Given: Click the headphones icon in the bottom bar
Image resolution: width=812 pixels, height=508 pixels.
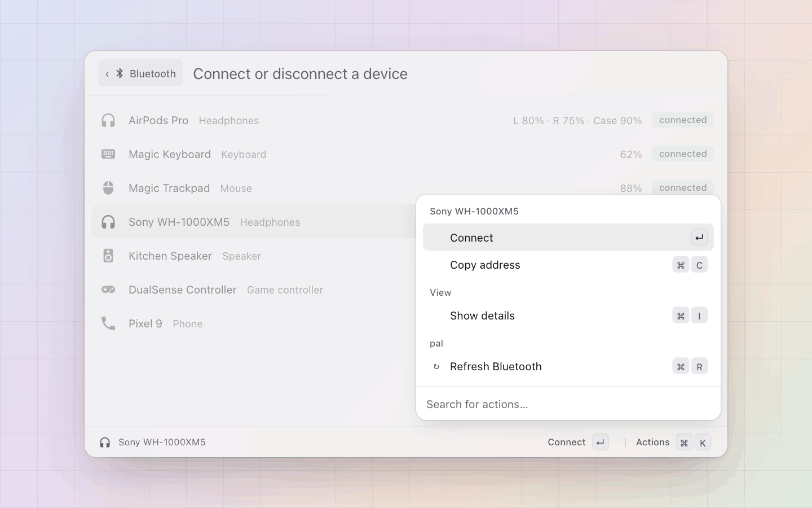Looking at the screenshot, I should pyautogui.click(x=105, y=443).
